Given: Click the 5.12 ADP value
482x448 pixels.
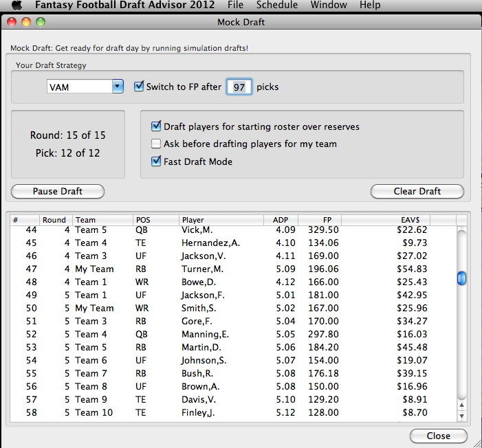Looking at the screenshot, I should (285, 412).
